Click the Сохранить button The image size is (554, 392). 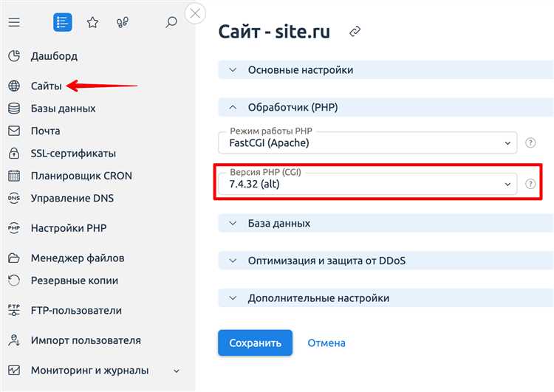(x=255, y=343)
